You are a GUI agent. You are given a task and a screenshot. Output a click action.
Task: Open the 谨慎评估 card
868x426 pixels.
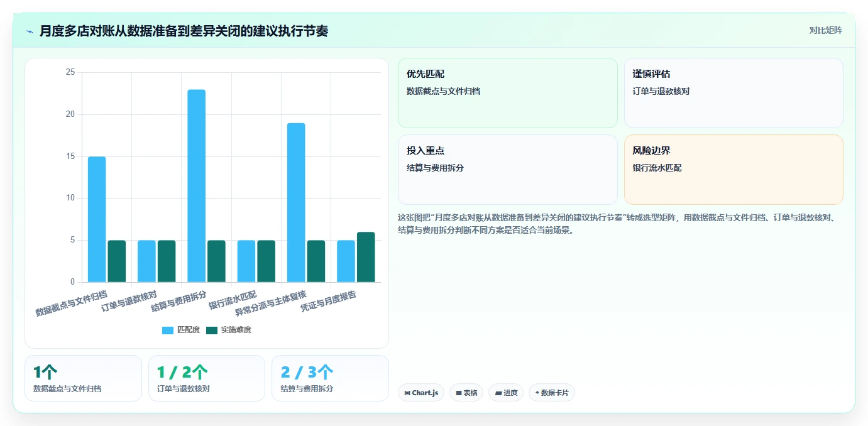[733, 93]
